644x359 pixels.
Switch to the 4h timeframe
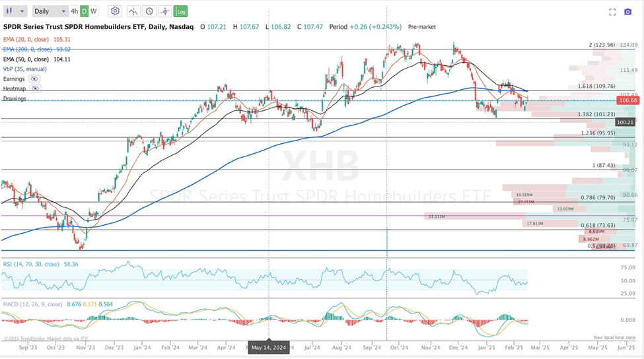pos(74,11)
